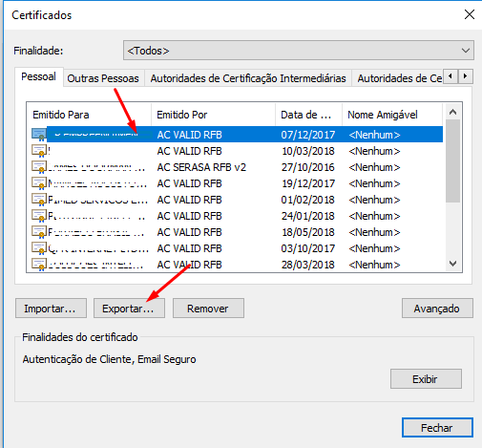
Task: Choose certificate icon dated 01/02/2018
Action: [x=39, y=200]
